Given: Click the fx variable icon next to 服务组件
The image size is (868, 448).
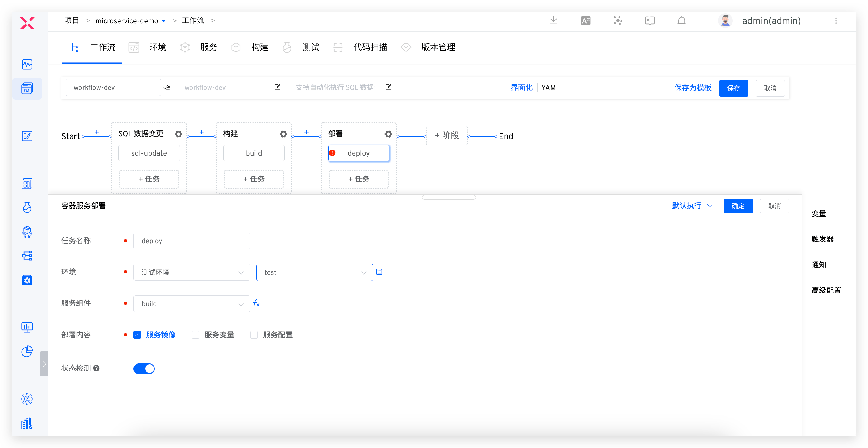Looking at the screenshot, I should [257, 303].
